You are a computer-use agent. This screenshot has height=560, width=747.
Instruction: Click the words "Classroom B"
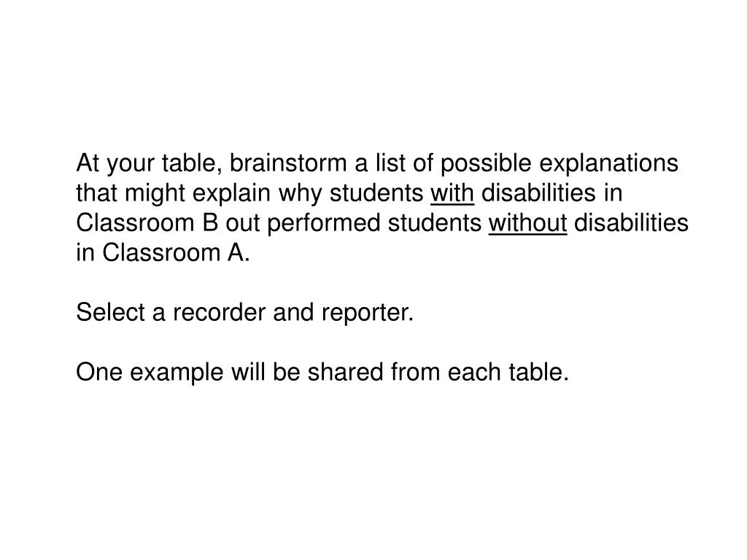click(147, 222)
